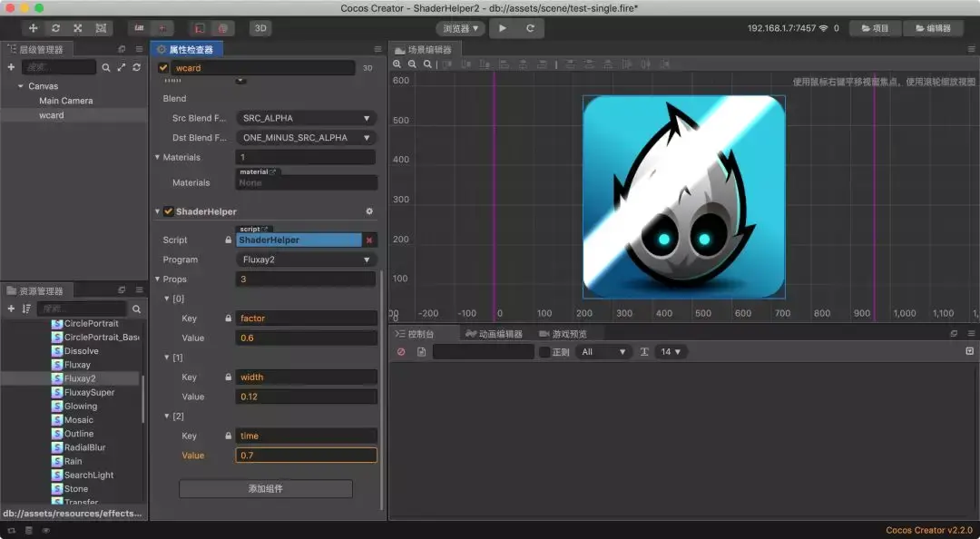Switch to the 属性检查器 tab
The height and width of the screenshot is (539, 980).
pyautogui.click(x=186, y=49)
